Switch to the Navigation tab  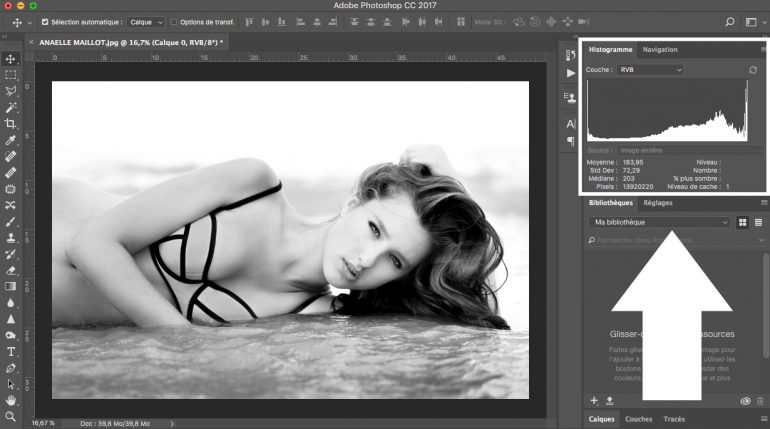coord(660,49)
